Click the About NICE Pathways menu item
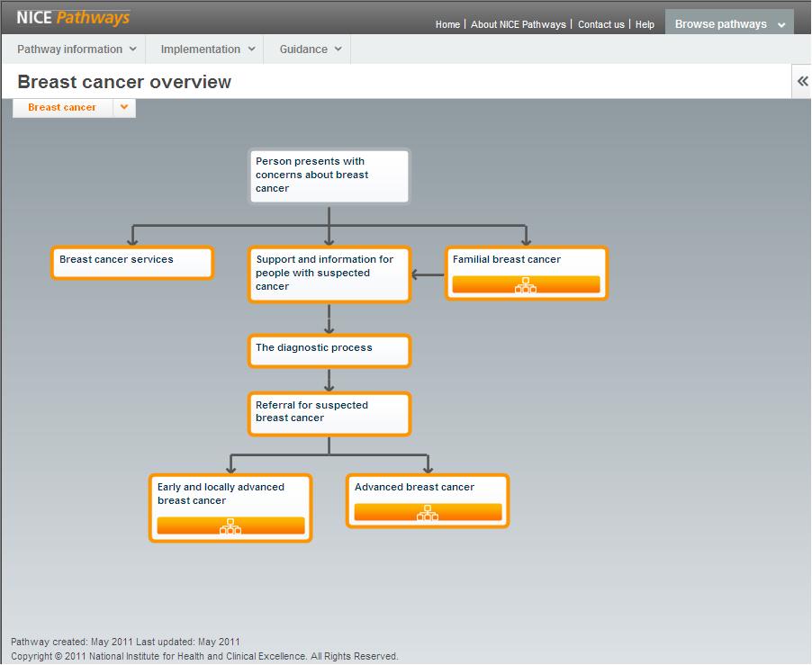The width and height of the screenshot is (812, 665). click(x=518, y=24)
